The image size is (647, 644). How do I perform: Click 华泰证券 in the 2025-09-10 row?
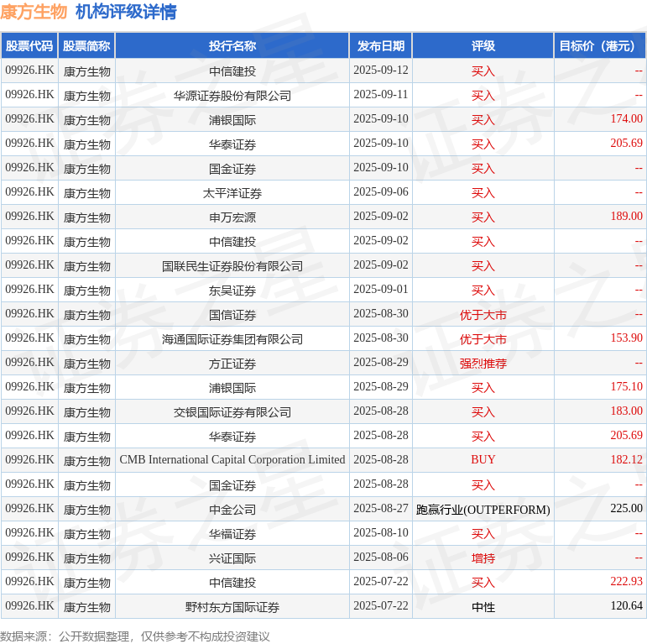click(x=232, y=144)
